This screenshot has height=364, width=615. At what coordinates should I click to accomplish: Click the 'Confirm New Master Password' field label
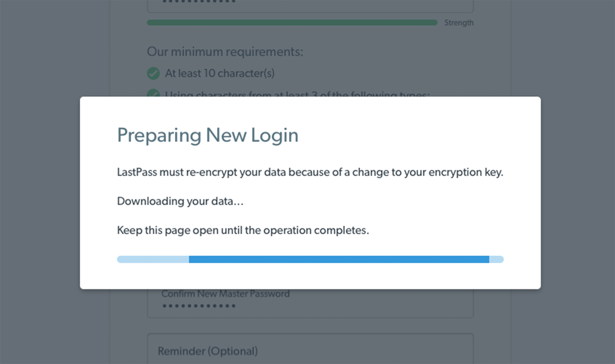click(x=225, y=294)
